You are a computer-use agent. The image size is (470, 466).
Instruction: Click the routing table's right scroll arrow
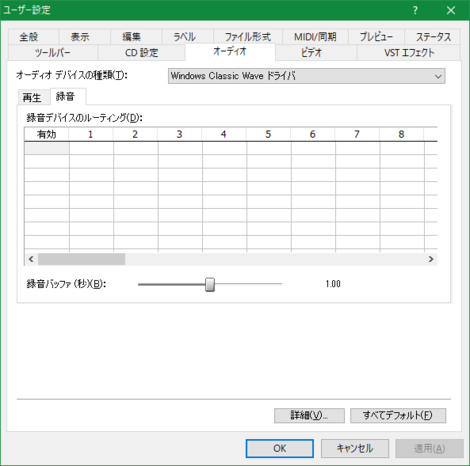click(431, 259)
